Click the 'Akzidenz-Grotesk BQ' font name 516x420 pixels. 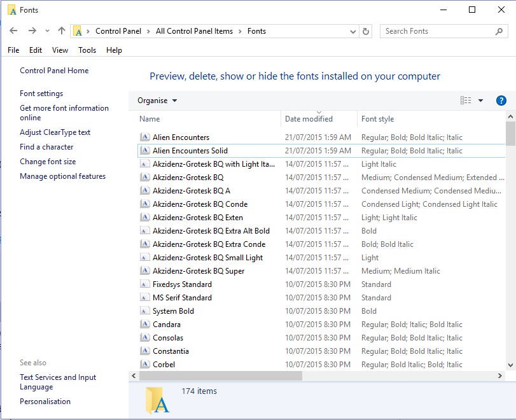(188, 178)
